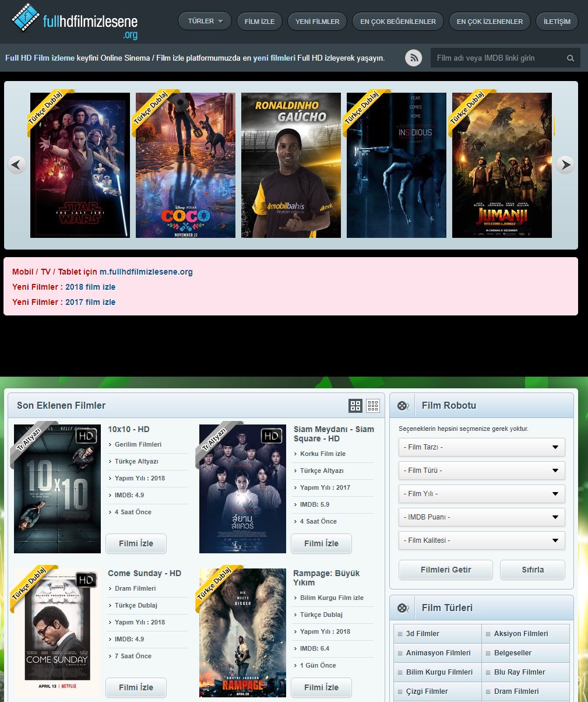Viewport: 588px width, 702px height.
Task: Open the Insidious poster in carousel
Action: [396, 165]
